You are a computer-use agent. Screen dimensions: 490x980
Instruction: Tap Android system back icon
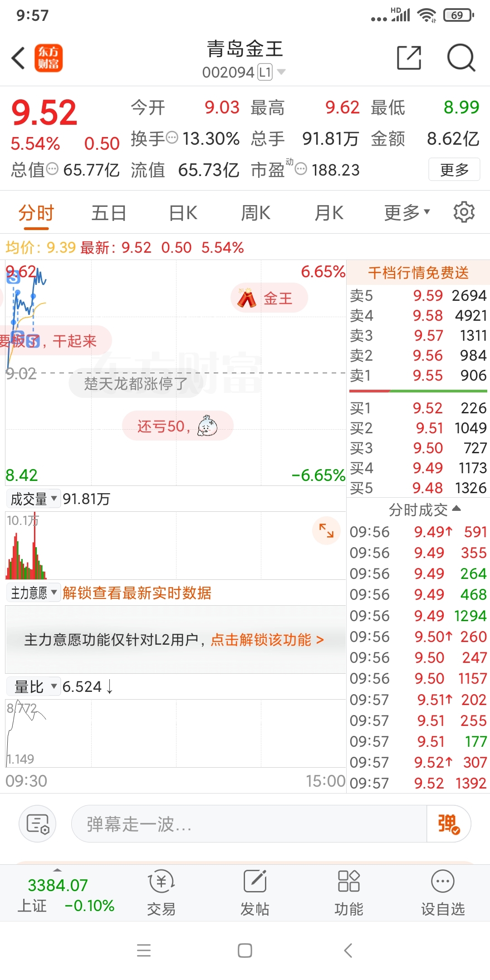click(x=348, y=950)
